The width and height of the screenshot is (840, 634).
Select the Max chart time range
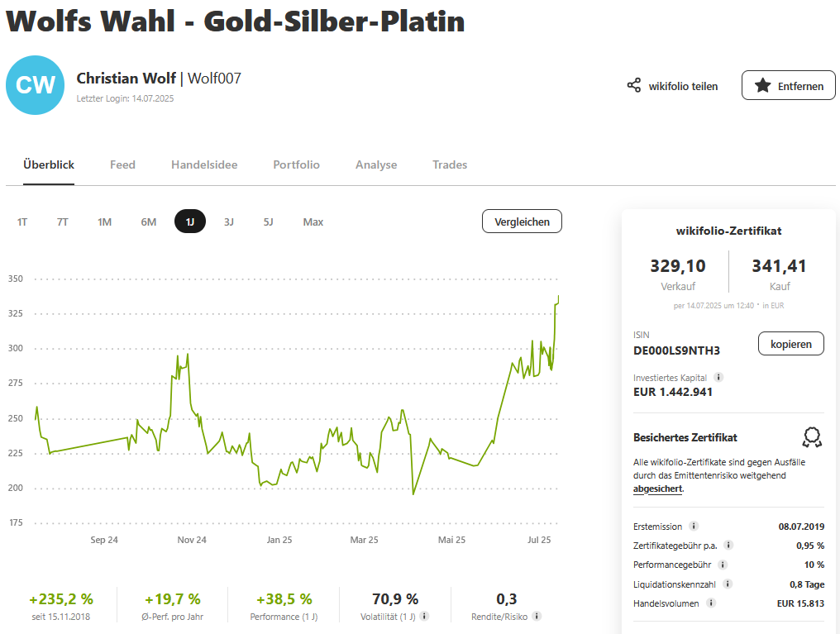(313, 222)
